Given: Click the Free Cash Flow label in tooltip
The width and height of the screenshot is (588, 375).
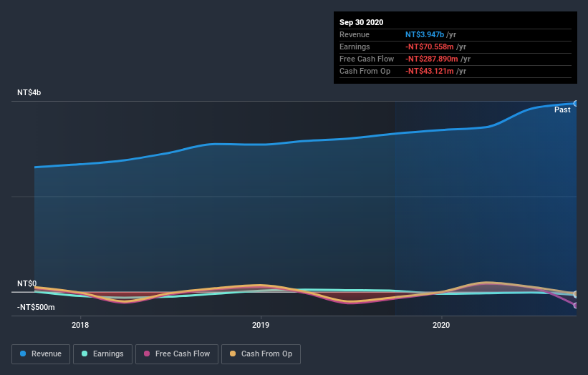Looking at the screenshot, I should click(x=367, y=59).
